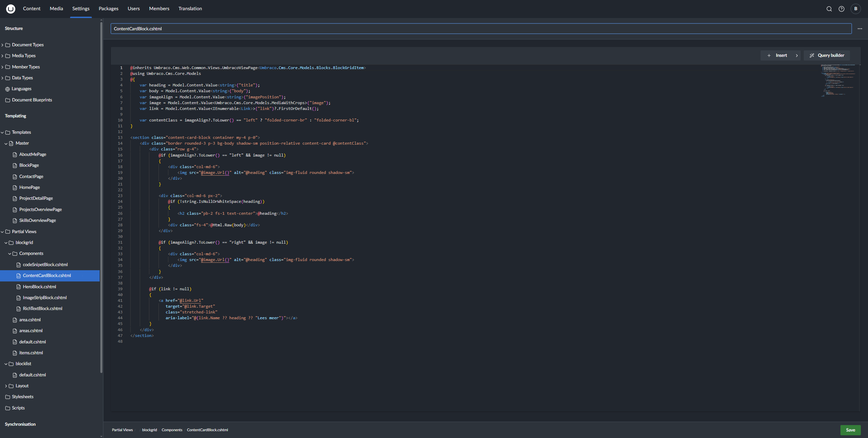
Task: Expand the Document Types section
Action: click(3, 45)
